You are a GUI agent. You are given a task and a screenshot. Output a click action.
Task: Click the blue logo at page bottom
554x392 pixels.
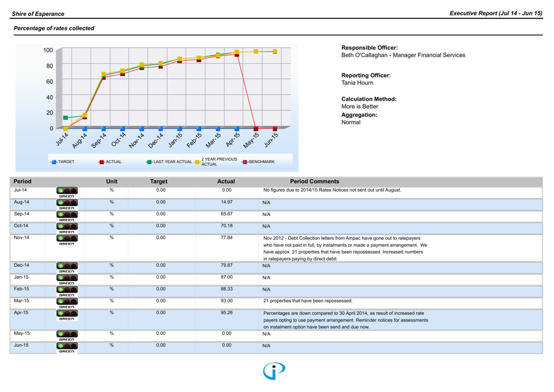click(x=274, y=371)
